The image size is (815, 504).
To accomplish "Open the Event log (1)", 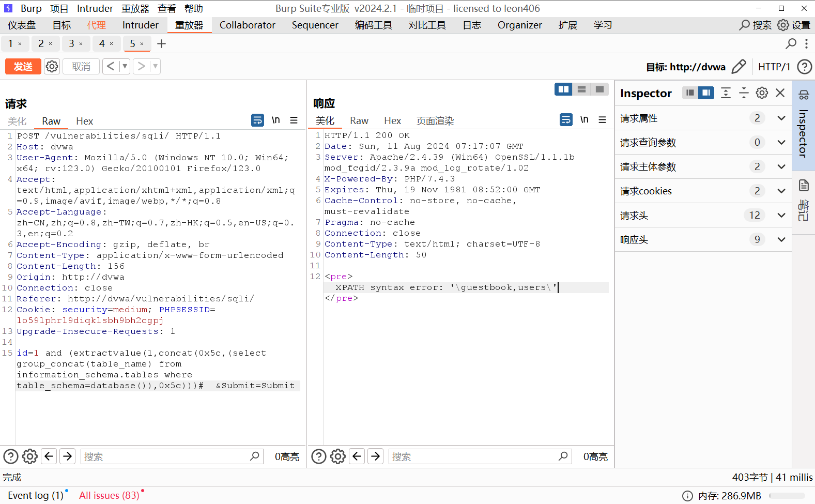I will click(x=36, y=495).
